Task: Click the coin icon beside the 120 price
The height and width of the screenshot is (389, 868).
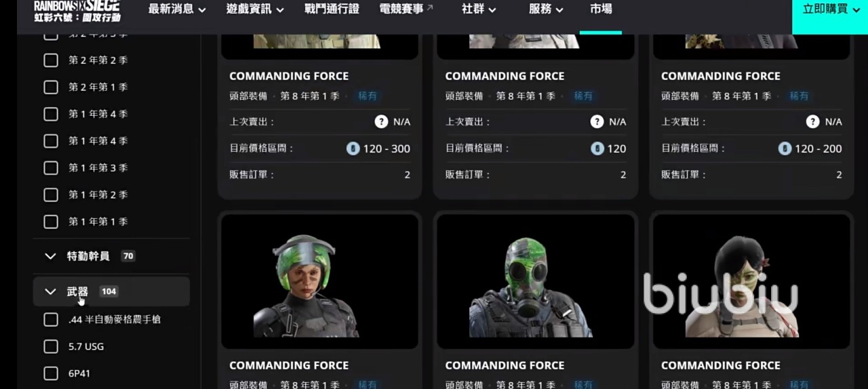Action: (x=597, y=148)
